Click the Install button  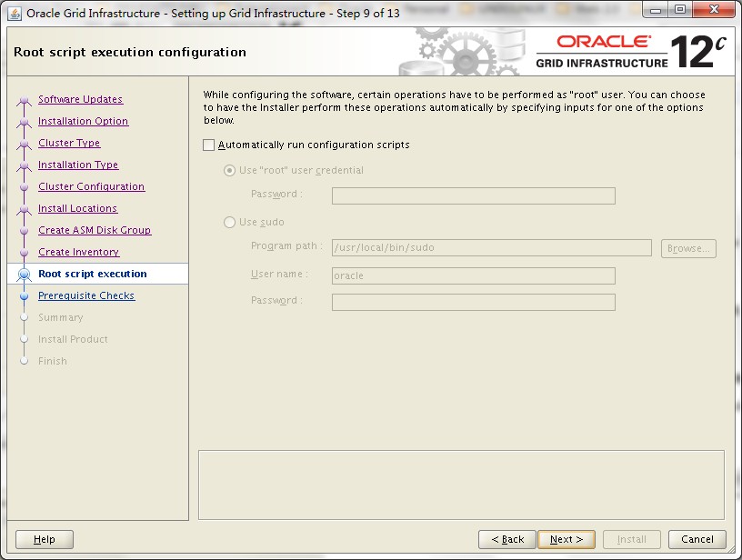(x=631, y=539)
